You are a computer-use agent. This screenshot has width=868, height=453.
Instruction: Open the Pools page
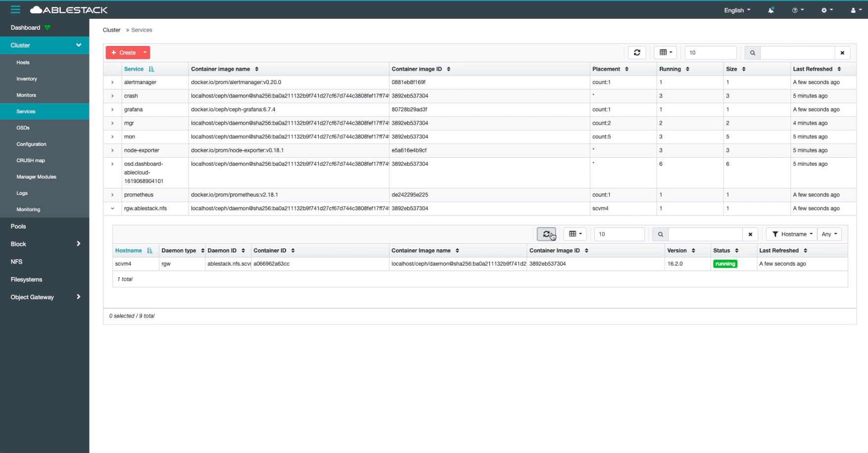(x=18, y=226)
